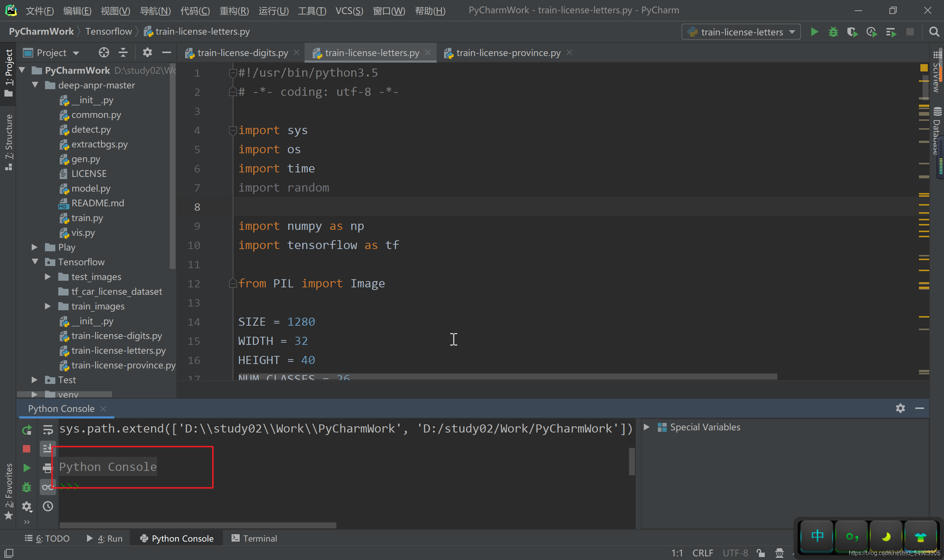Toggle the file read-only lock icon
The width and height of the screenshot is (944, 560).
tap(760, 553)
